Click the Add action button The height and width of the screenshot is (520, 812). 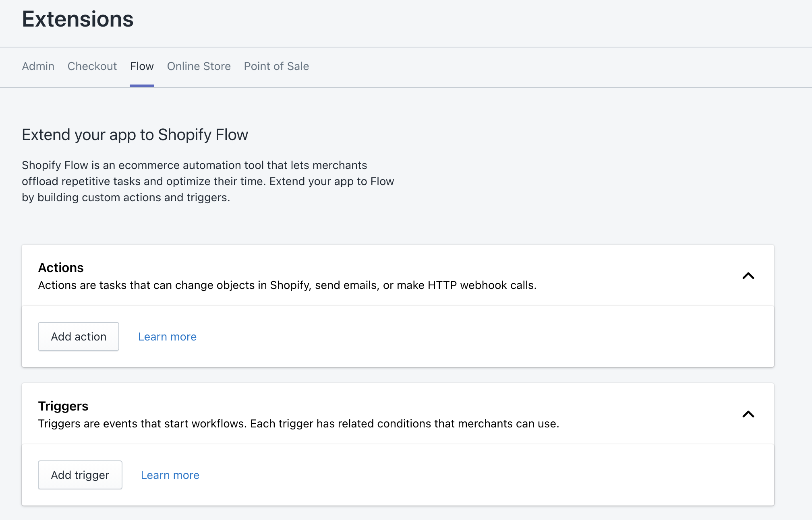tap(79, 336)
